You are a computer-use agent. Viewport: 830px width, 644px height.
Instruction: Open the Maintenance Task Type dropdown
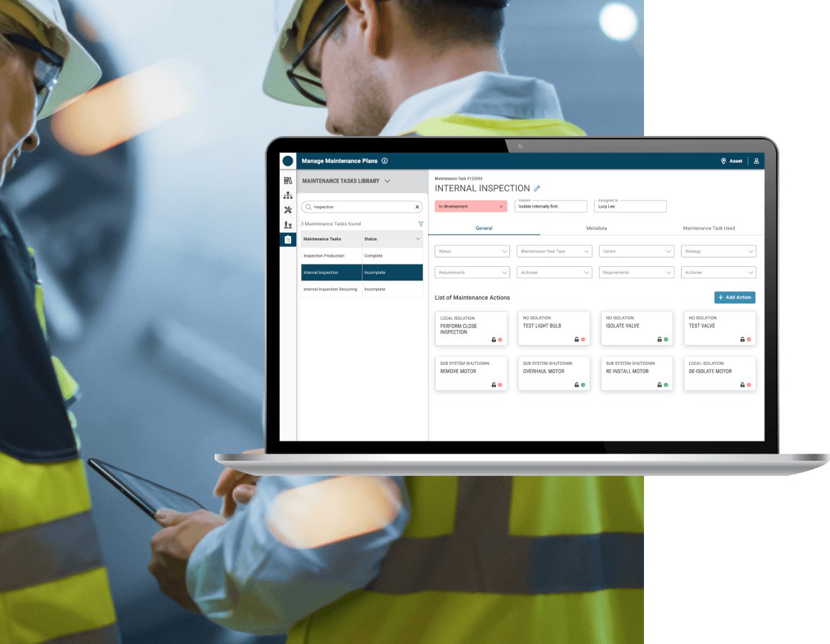[x=554, y=252]
